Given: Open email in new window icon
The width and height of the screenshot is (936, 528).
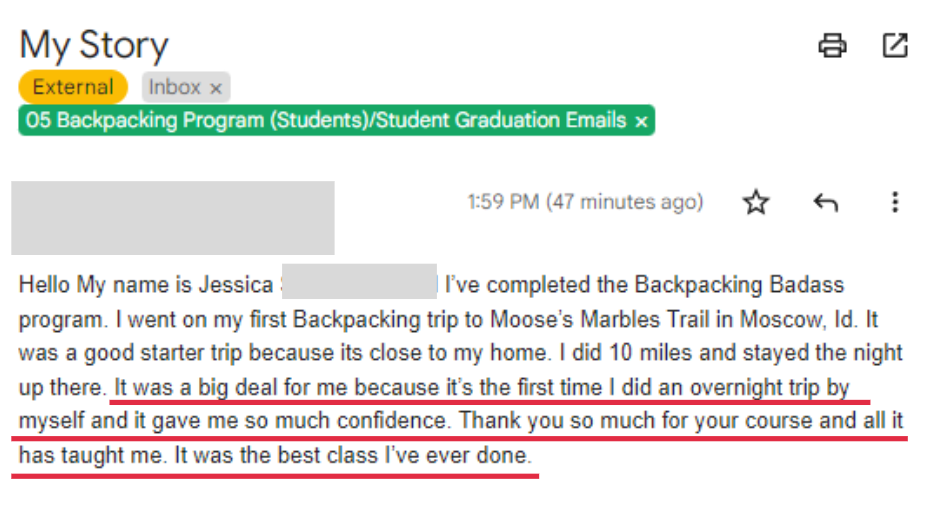Looking at the screenshot, I should coord(895,45).
